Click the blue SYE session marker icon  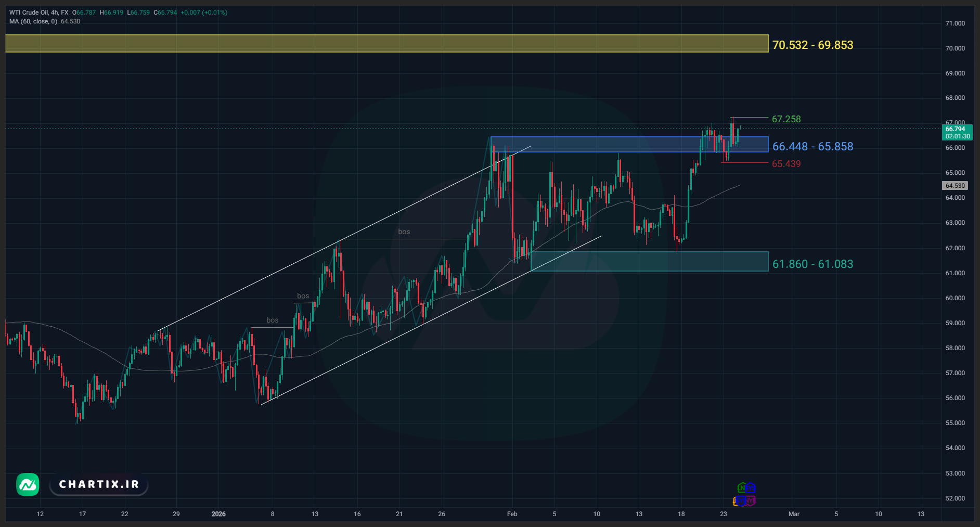[x=741, y=501]
